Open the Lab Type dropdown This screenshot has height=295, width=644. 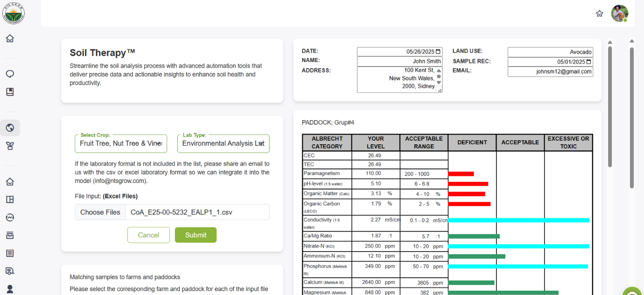223,143
